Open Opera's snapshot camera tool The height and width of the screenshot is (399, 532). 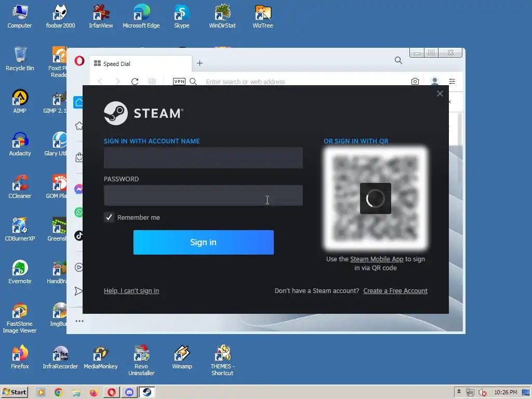pyautogui.click(x=415, y=82)
